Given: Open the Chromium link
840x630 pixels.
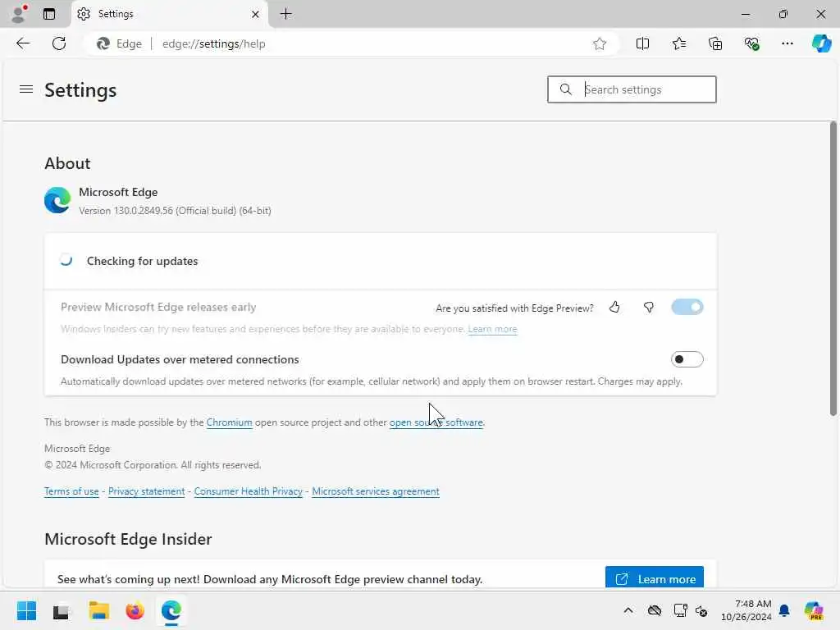Looking at the screenshot, I should (230, 422).
